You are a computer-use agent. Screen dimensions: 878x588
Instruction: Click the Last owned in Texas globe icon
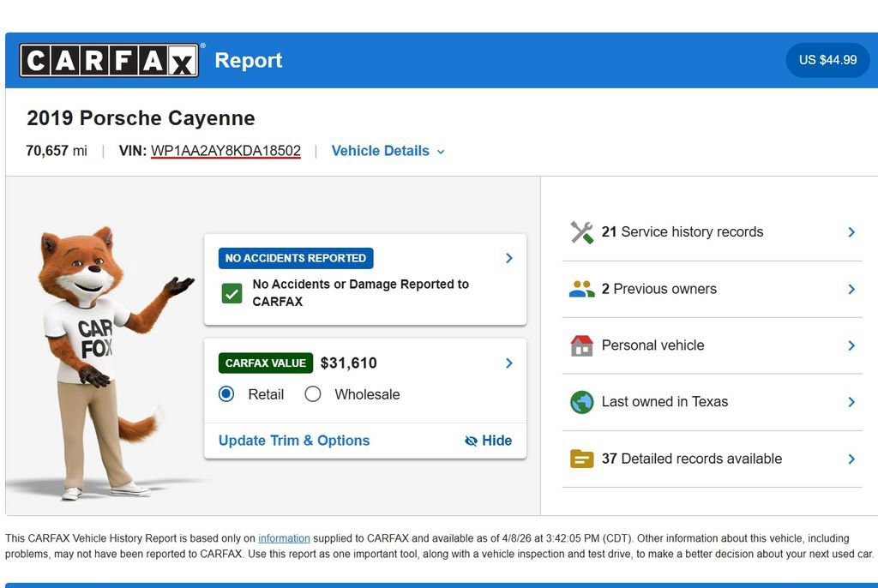point(581,401)
